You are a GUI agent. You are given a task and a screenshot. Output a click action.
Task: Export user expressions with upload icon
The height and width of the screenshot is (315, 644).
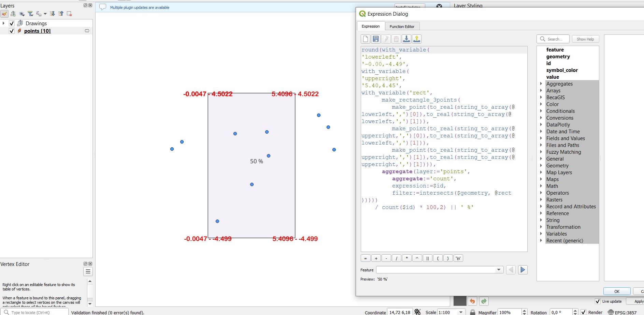[x=417, y=39]
